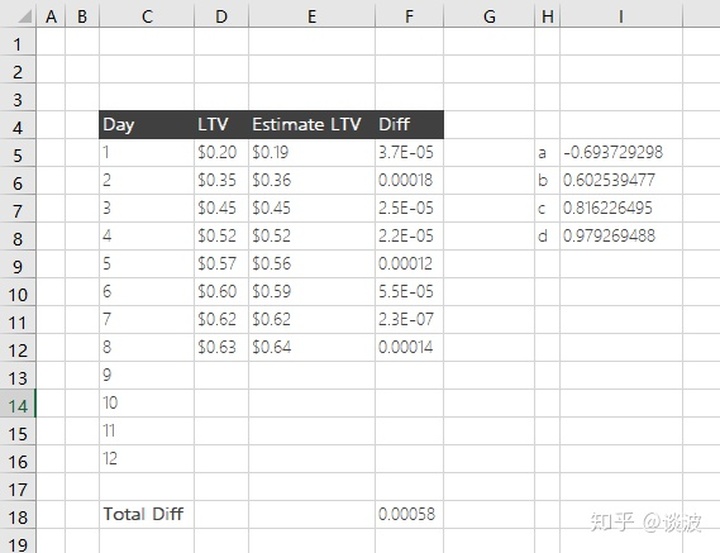Click the select-all corner triangle

click(25, 17)
